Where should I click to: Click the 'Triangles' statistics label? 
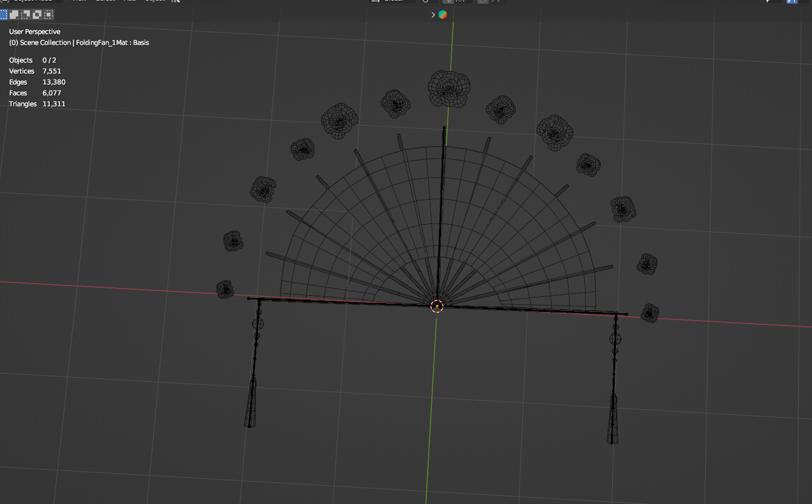click(23, 104)
